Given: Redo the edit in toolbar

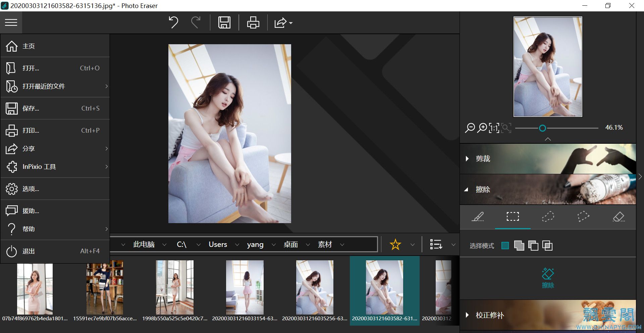Looking at the screenshot, I should click(x=196, y=22).
